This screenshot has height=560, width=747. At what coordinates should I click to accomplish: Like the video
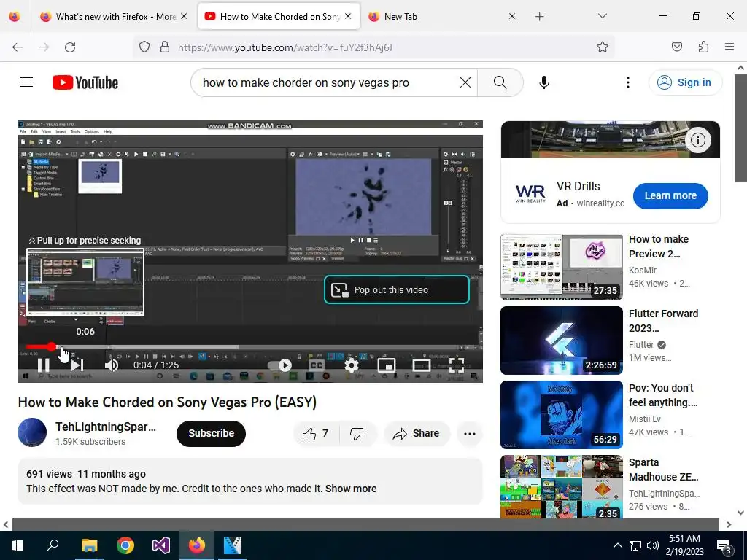pos(316,433)
